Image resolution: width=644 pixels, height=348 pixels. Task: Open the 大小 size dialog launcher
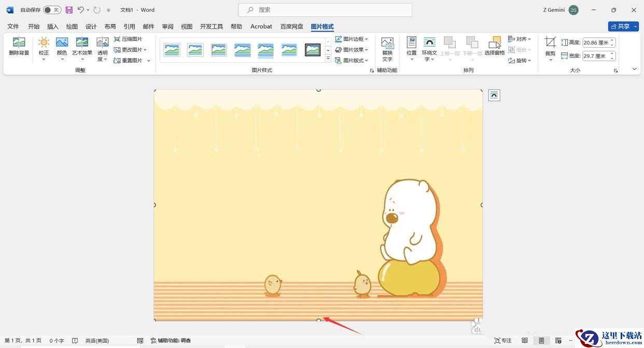(615, 70)
